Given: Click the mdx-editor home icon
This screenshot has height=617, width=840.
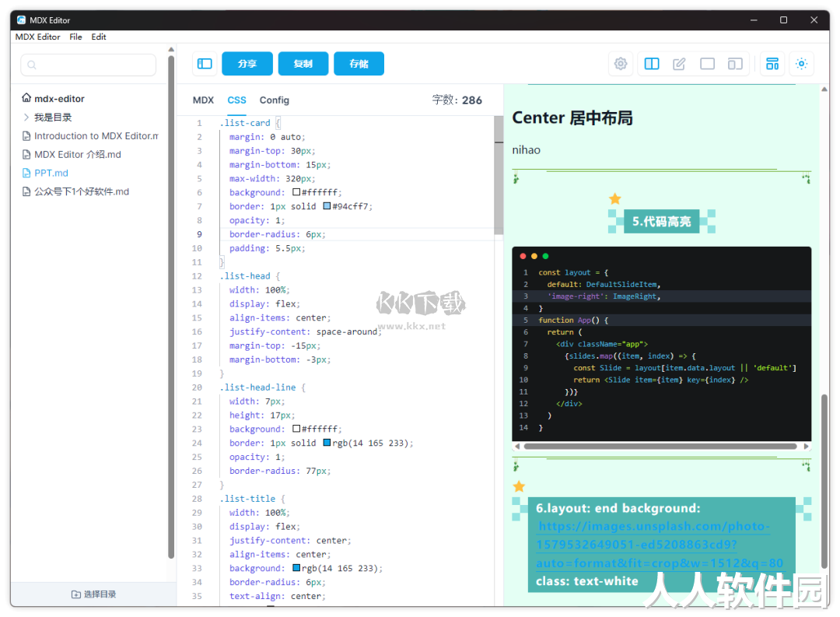Looking at the screenshot, I should tap(26, 97).
